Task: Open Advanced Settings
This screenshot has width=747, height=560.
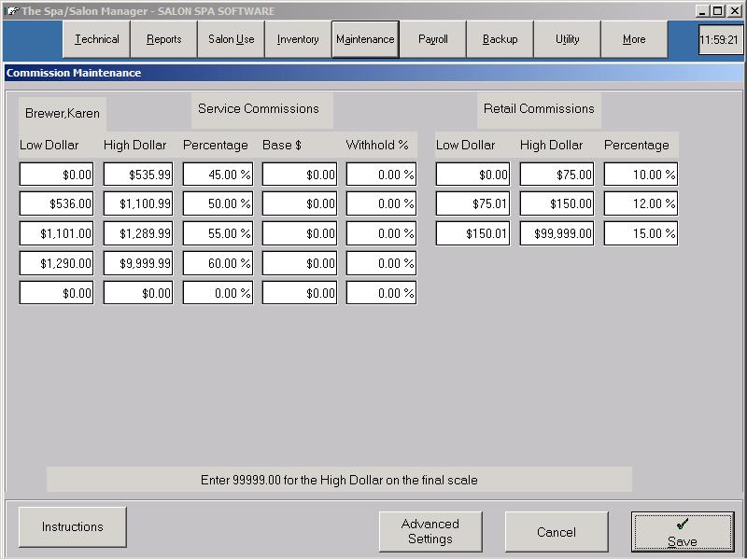Action: pos(430,532)
